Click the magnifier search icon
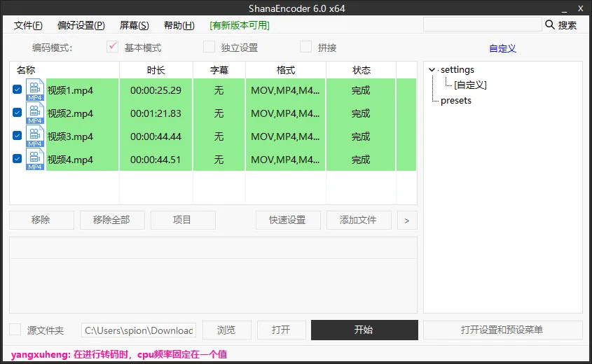This screenshot has height=364, width=592. pos(550,25)
